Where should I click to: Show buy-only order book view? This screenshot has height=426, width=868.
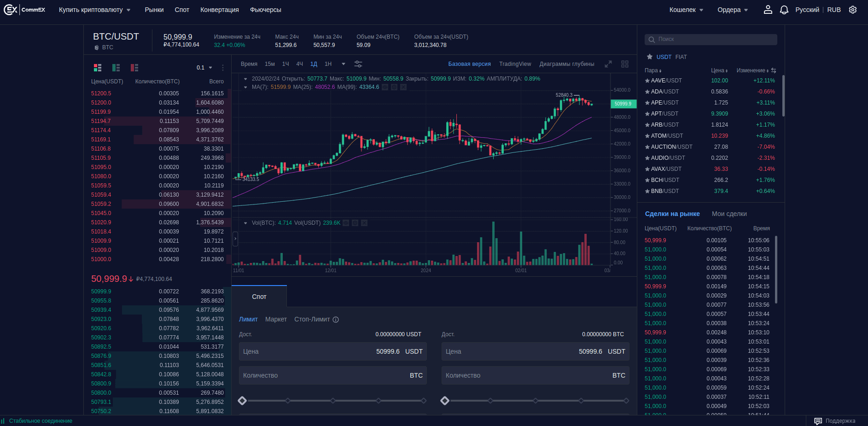coord(116,68)
